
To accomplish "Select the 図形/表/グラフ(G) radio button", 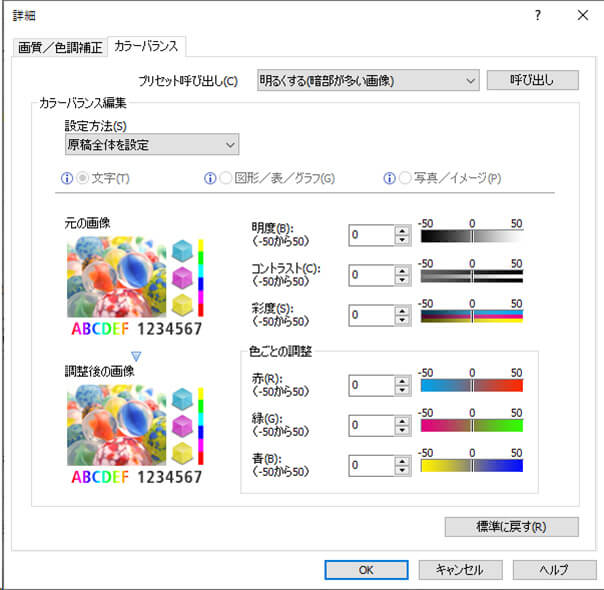I will pos(225,178).
